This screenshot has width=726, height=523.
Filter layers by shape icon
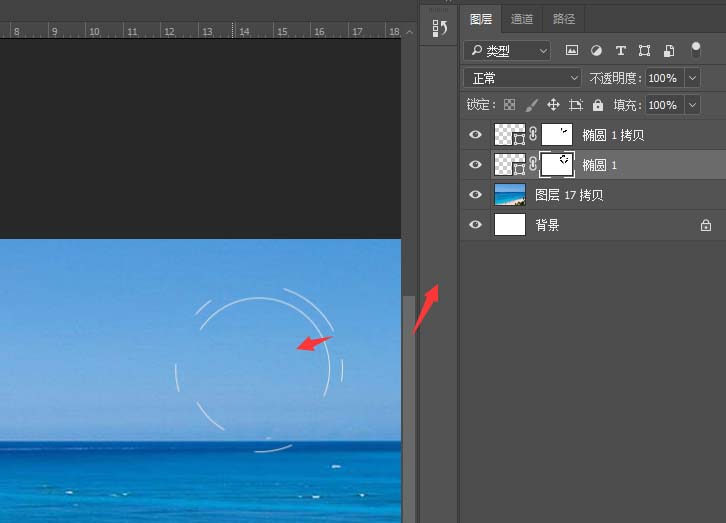(x=644, y=50)
